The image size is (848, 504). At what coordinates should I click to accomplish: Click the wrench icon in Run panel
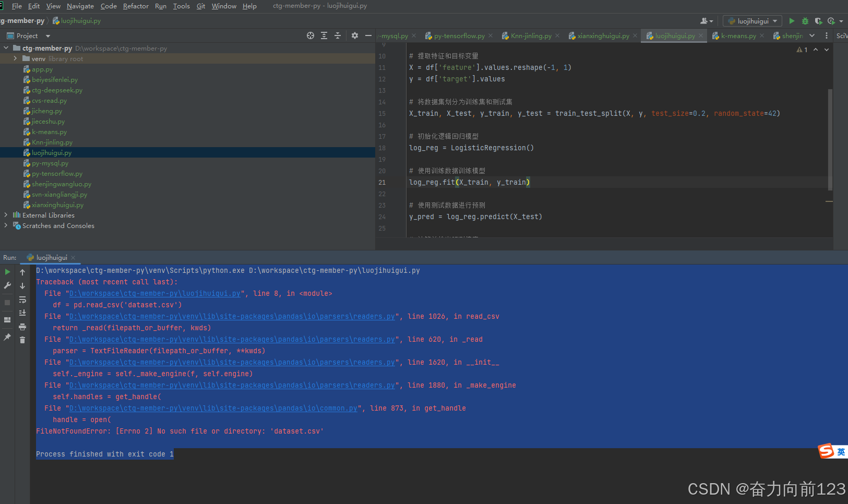(7, 285)
